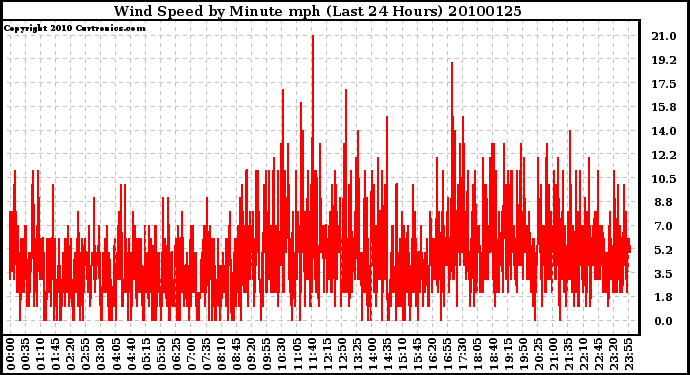Click the 03:30 time label
Viewport: 690px width, 375px height.
tap(101, 354)
